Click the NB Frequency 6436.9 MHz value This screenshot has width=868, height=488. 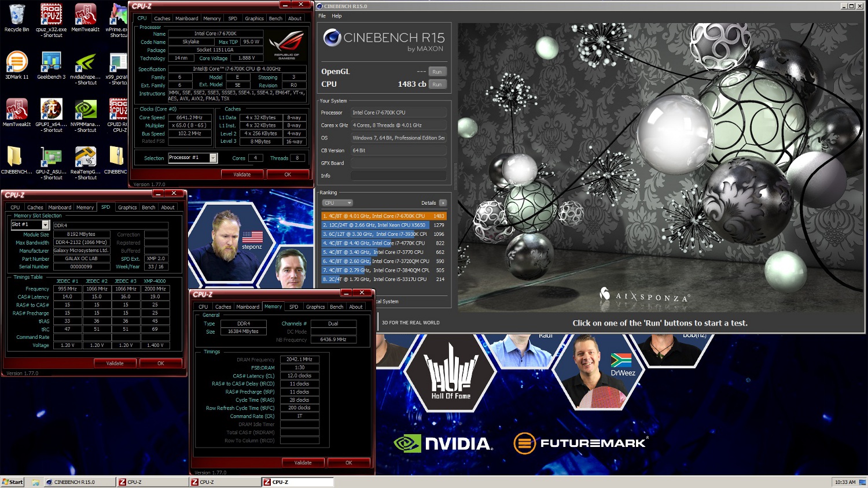point(333,339)
